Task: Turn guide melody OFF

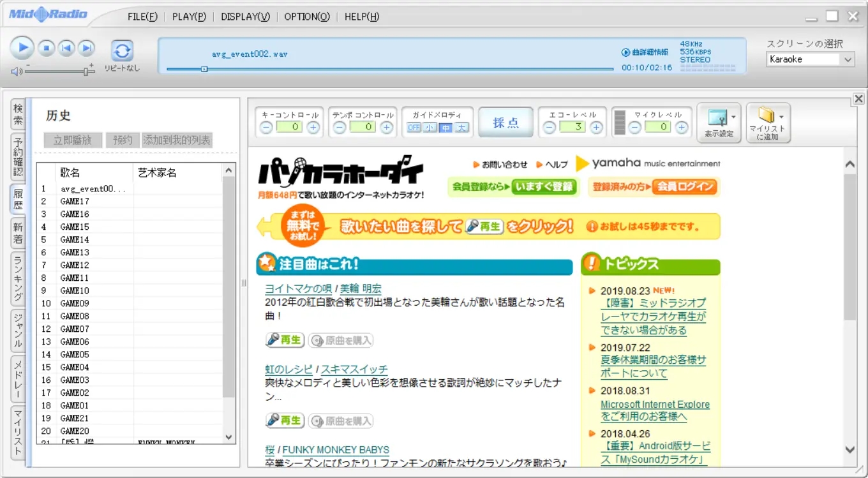Action: pyautogui.click(x=414, y=128)
